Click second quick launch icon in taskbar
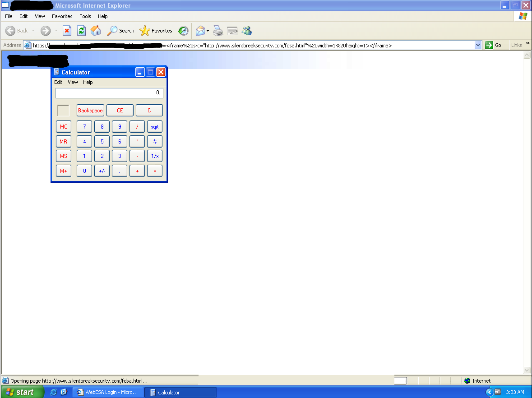The width and height of the screenshot is (532, 398). [64, 392]
